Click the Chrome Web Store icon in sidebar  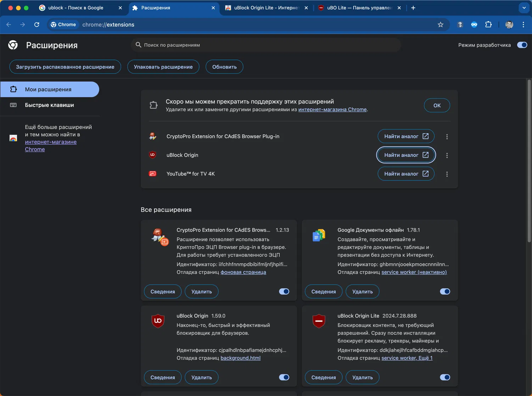(13, 138)
